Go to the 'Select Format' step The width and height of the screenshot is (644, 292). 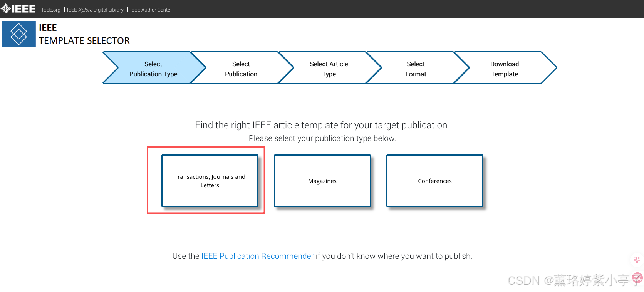[416, 68]
